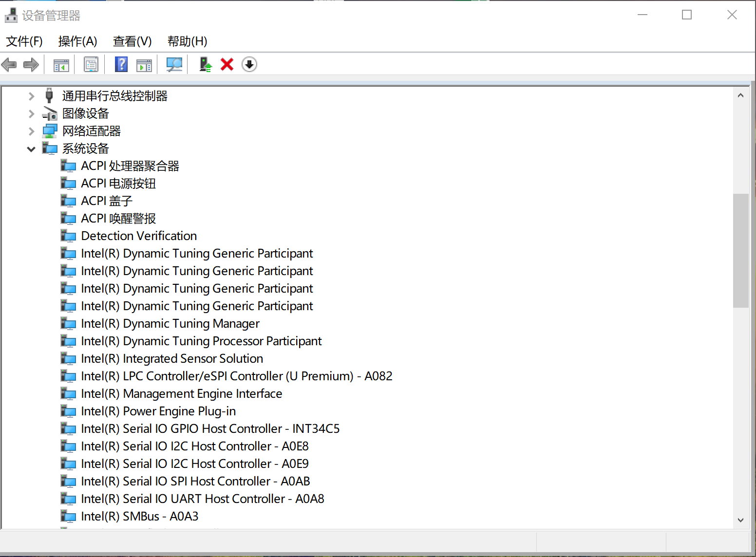This screenshot has height=557, width=756.
Task: Click the scrollbar up arrow
Action: click(x=740, y=95)
